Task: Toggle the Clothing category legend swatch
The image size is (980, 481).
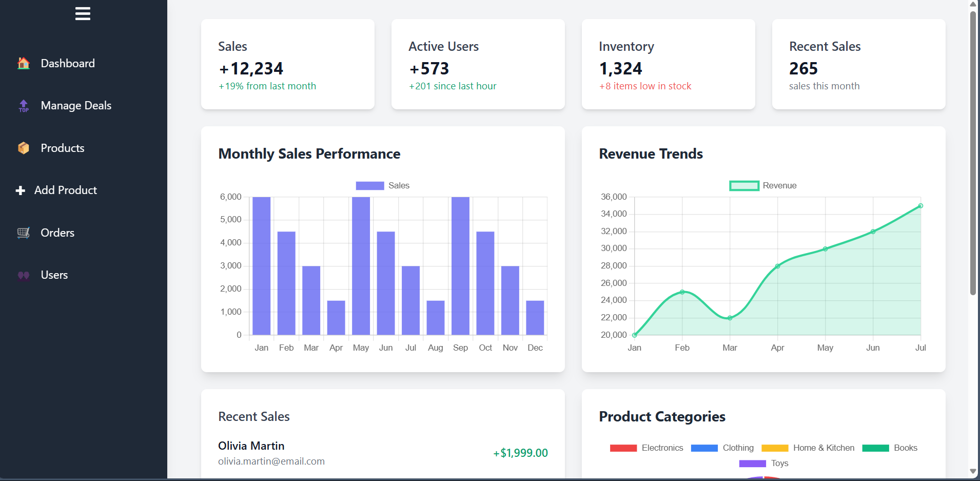Action: point(704,448)
